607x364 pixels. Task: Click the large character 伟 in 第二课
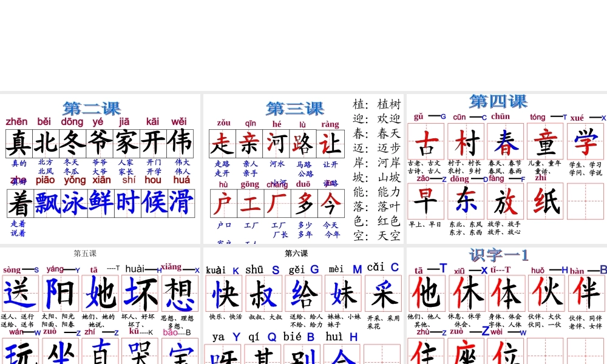click(180, 143)
